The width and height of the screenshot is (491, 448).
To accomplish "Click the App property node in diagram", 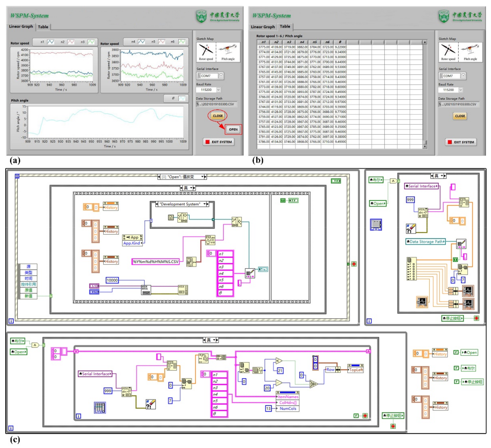I will point(133,237).
